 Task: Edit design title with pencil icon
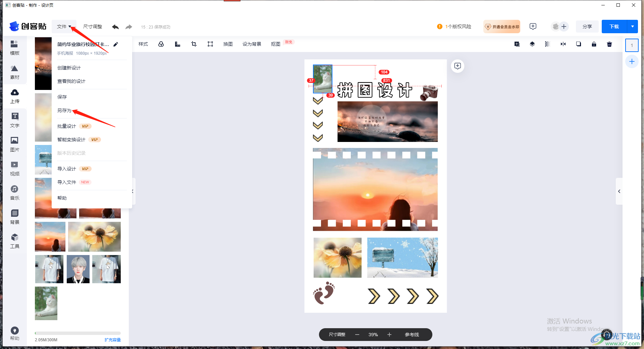coord(116,44)
